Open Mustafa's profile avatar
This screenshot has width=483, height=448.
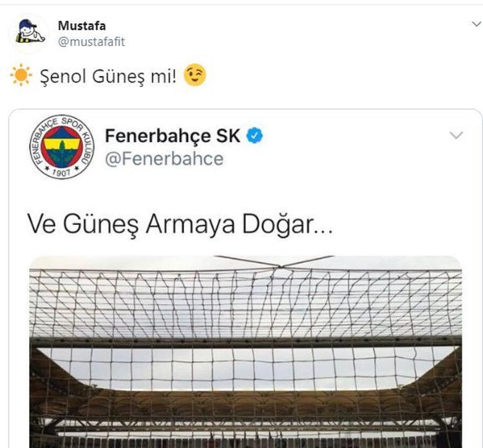coord(29,33)
